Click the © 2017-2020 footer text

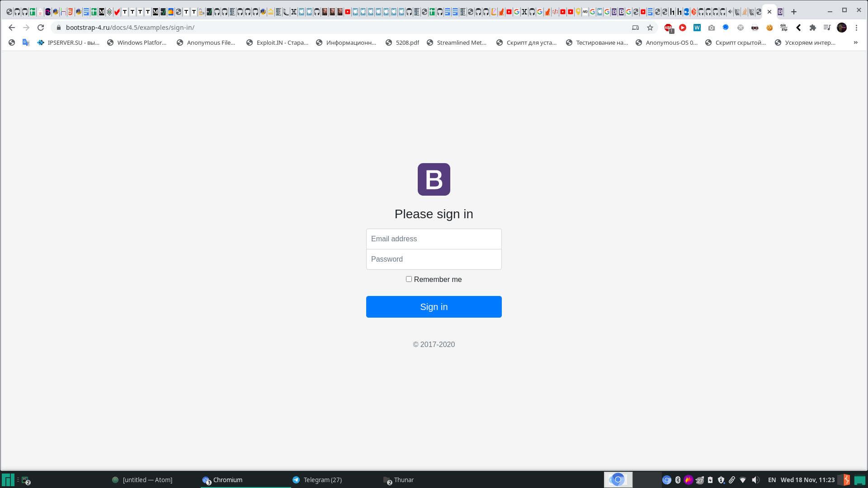point(434,344)
